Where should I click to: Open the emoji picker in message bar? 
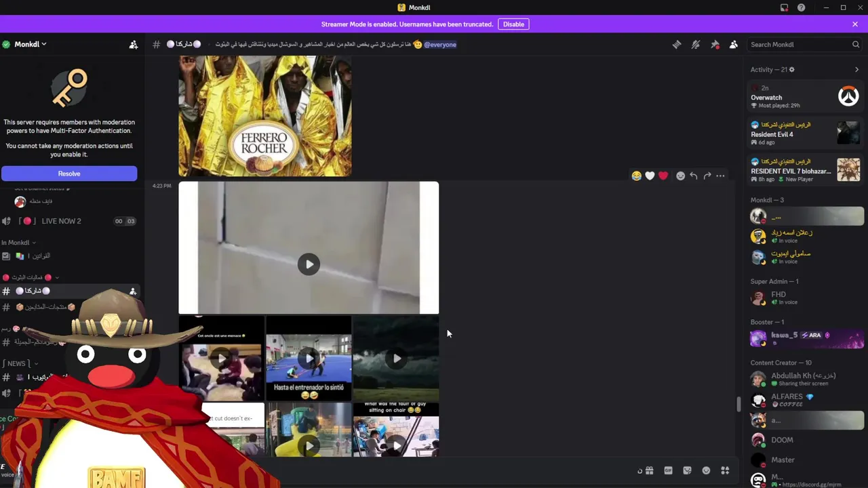pyautogui.click(x=706, y=470)
